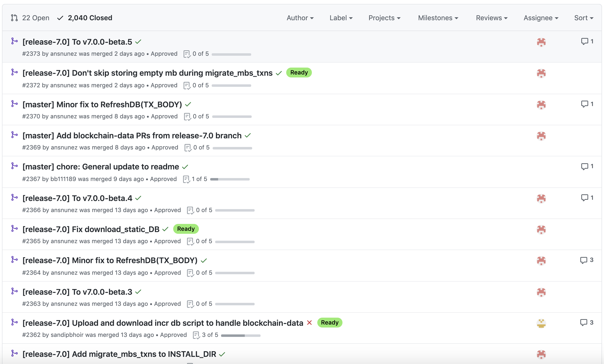Click assignee avatar on PR #2362
The width and height of the screenshot is (604, 364).
(x=541, y=323)
